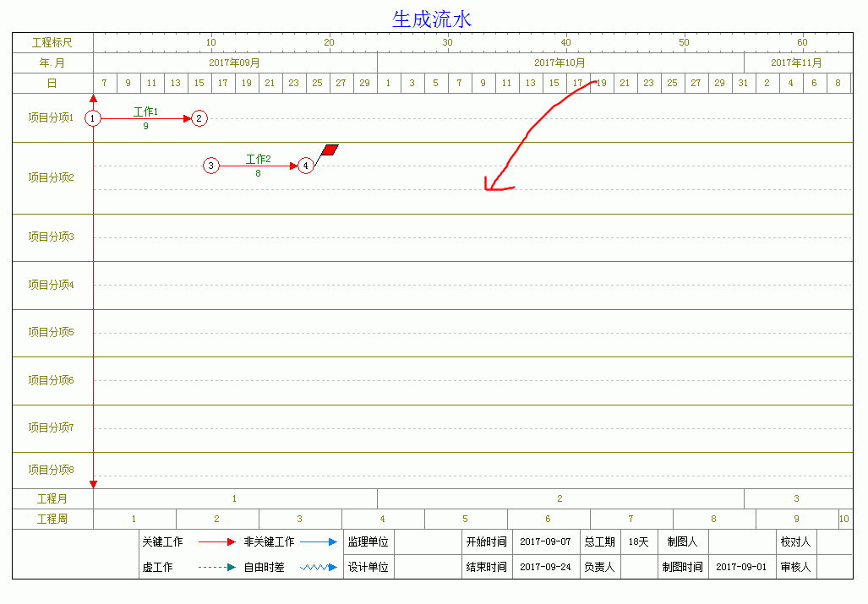The height and width of the screenshot is (604, 868).
Task: Click the blue 非关键工作 arrow in legend
Action: 319,542
